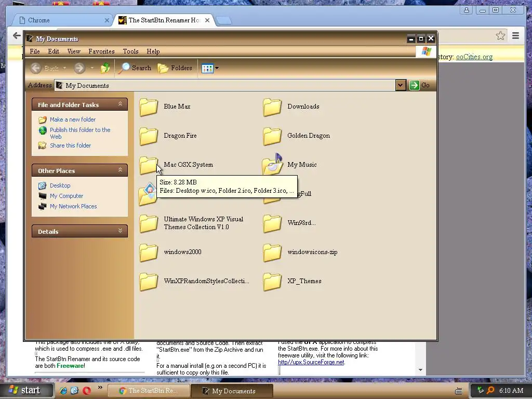Launch Opera from Quick Launch
This screenshot has width=532, height=399.
point(87,391)
